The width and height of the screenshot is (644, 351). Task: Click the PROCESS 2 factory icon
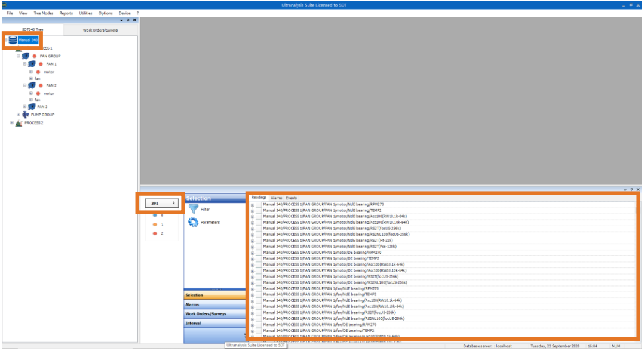click(x=19, y=123)
